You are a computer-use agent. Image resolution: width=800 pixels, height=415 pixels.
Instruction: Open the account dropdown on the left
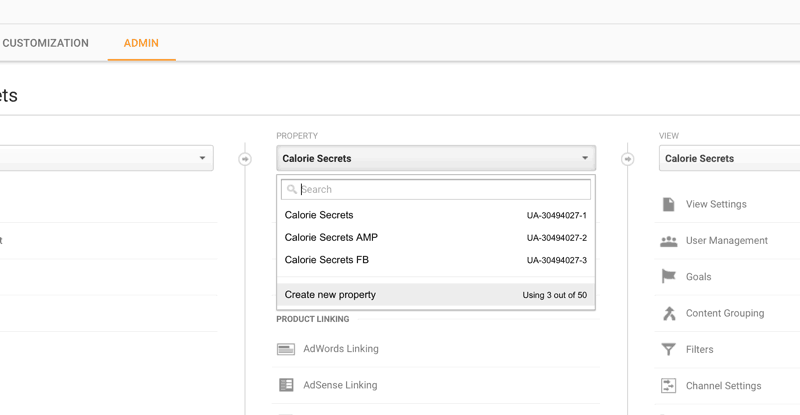(x=105, y=158)
